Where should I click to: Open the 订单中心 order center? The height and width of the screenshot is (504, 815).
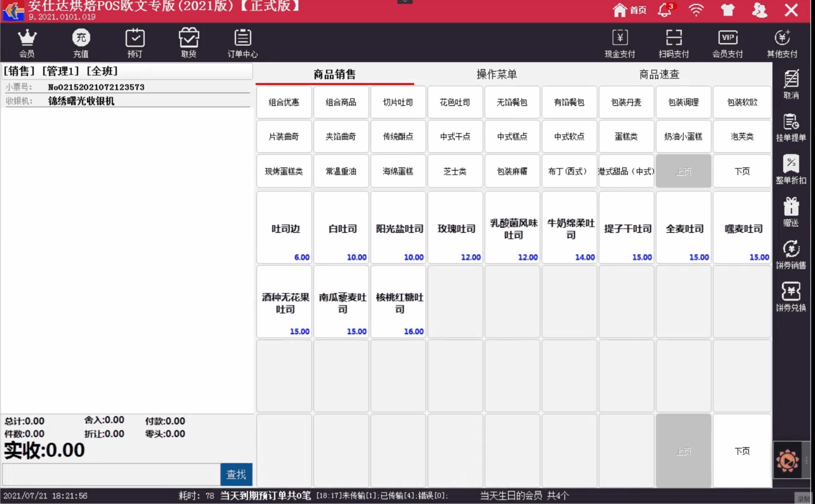[242, 42]
